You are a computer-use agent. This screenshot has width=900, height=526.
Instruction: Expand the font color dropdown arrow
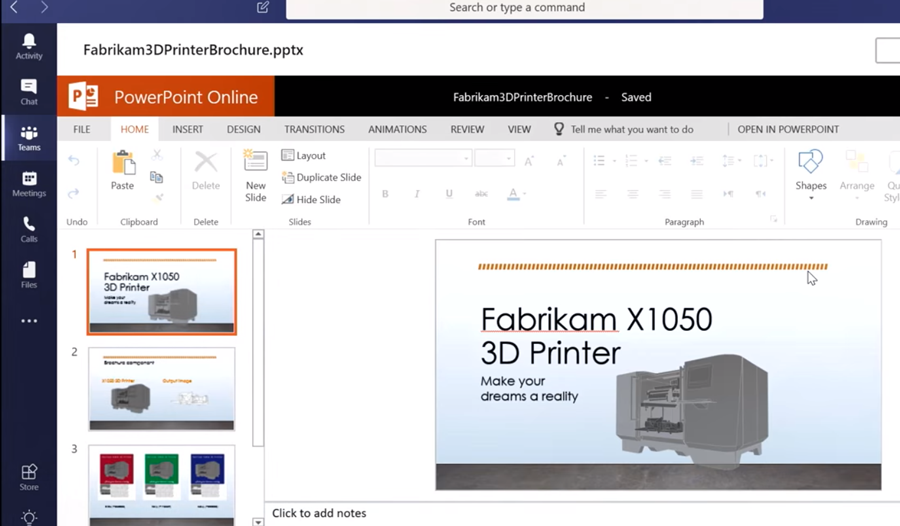(525, 194)
